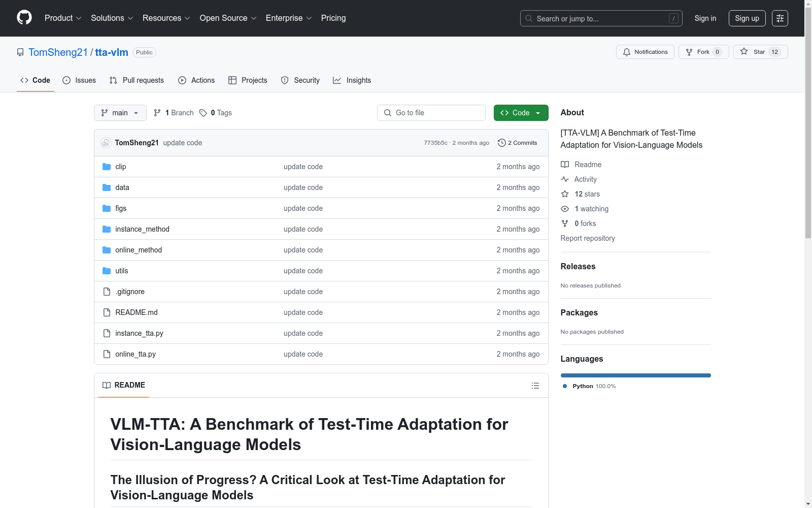Viewport: 812px width, 508px height.
Task: Open README outline list icon
Action: coord(535,386)
